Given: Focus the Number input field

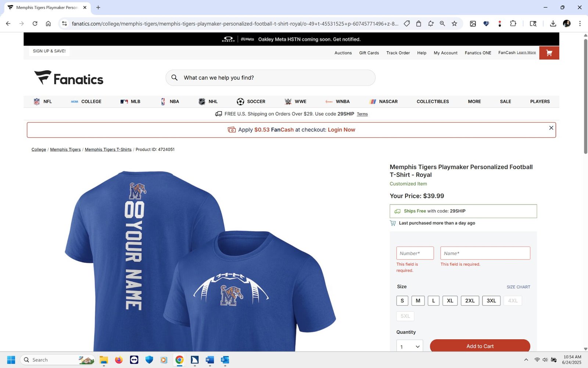Looking at the screenshot, I should (x=415, y=253).
